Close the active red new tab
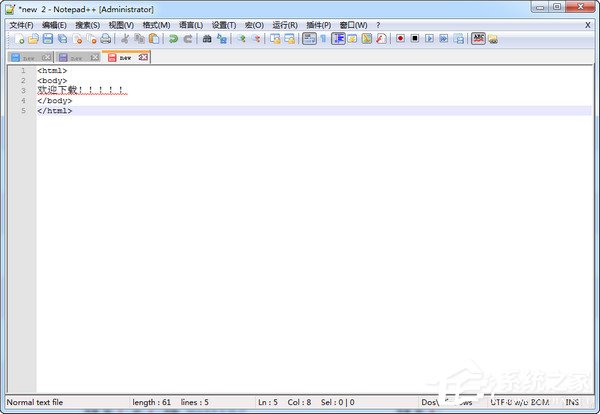This screenshot has height=414, width=600. [143, 57]
